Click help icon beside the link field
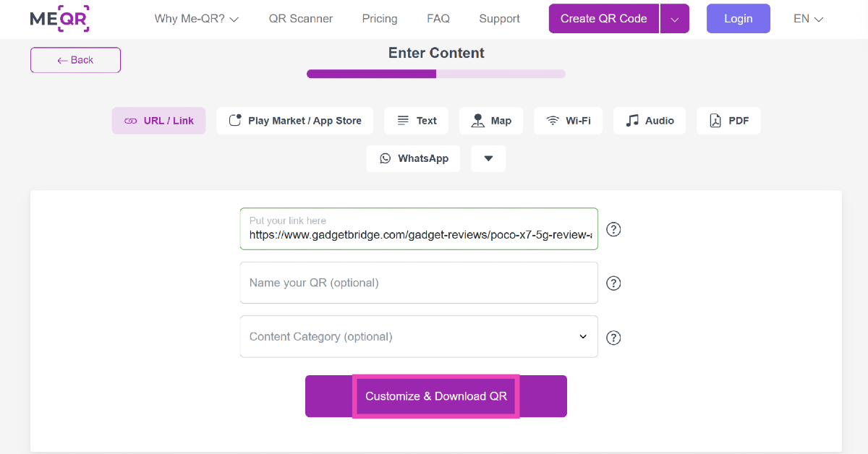This screenshot has height=454, width=868. (613, 229)
